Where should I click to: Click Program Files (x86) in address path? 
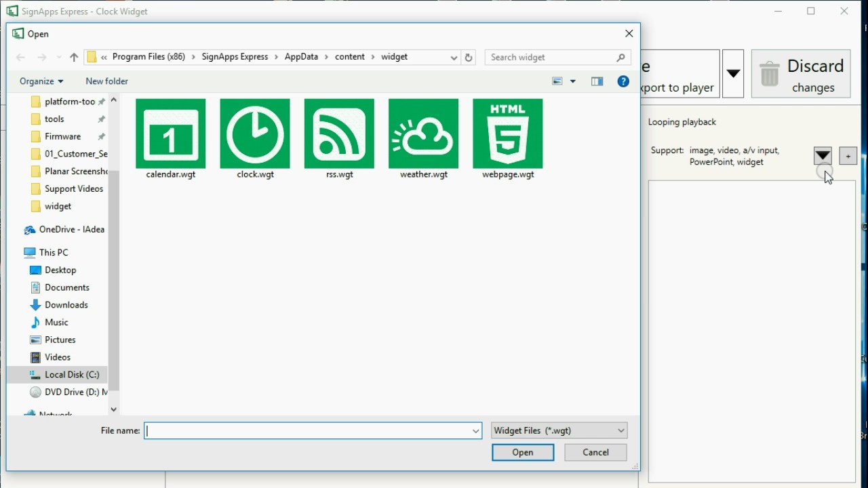point(149,57)
